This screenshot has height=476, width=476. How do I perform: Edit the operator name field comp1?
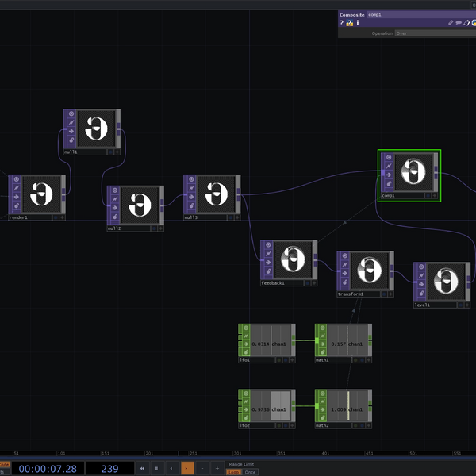[421, 14]
